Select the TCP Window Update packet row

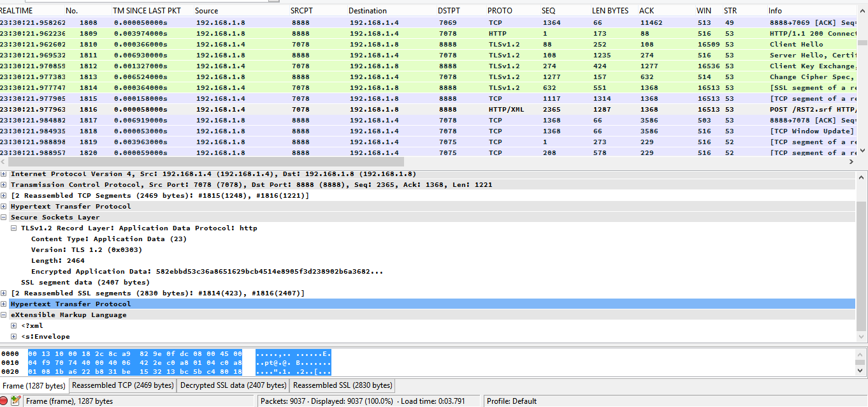tap(428, 131)
